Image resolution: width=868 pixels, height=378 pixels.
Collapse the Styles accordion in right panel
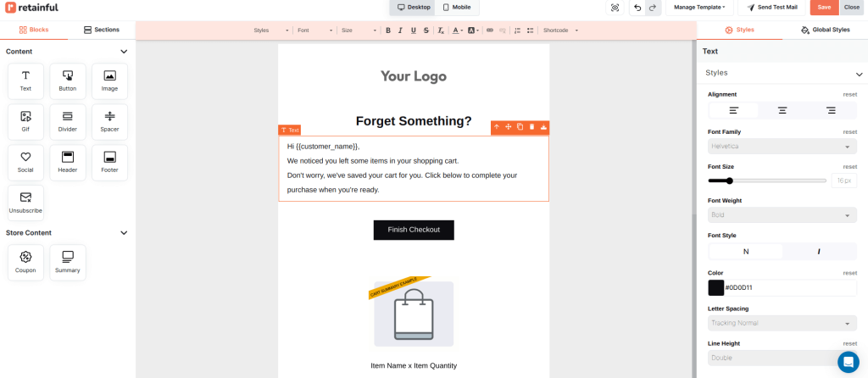[x=859, y=74]
